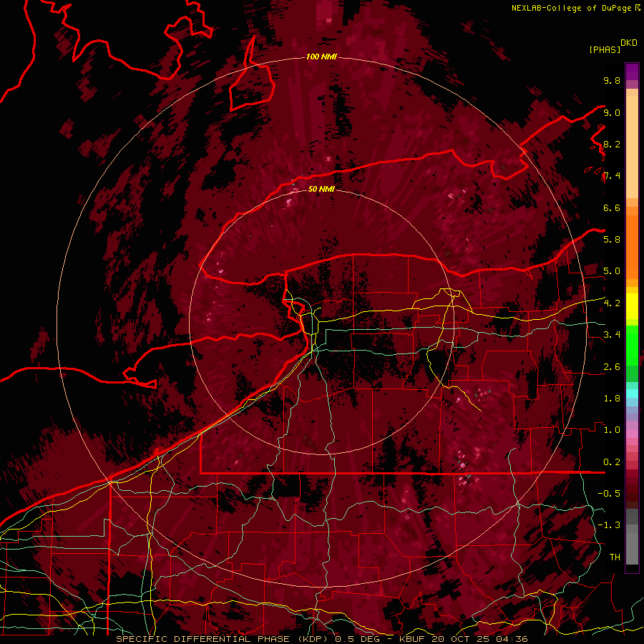The image size is (644, 644).
Task: Click the 50 NMI range ring label
Action: 321,189
